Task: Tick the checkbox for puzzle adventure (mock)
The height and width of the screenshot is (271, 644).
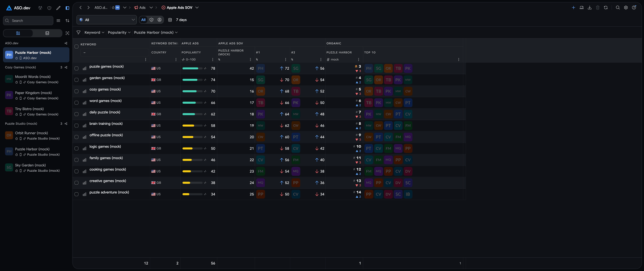Action: coord(76,194)
